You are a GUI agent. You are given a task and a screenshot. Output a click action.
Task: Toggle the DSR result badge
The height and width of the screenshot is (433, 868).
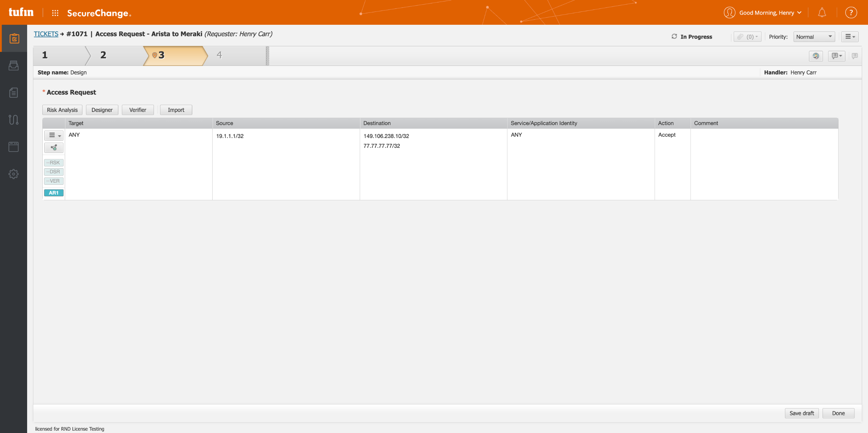54,172
